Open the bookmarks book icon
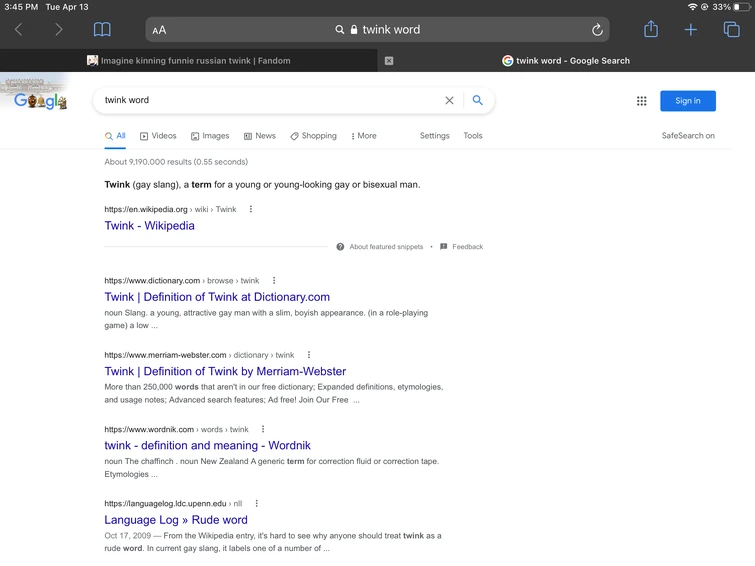 pos(102,30)
